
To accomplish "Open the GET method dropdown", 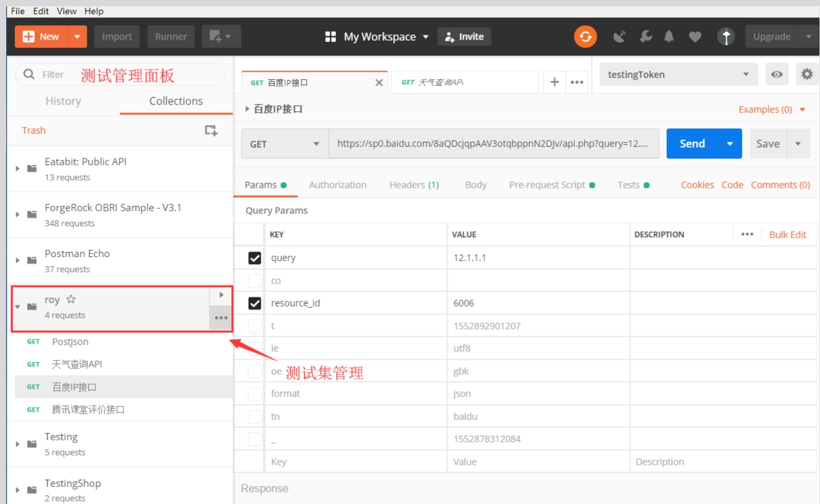I will (x=285, y=144).
